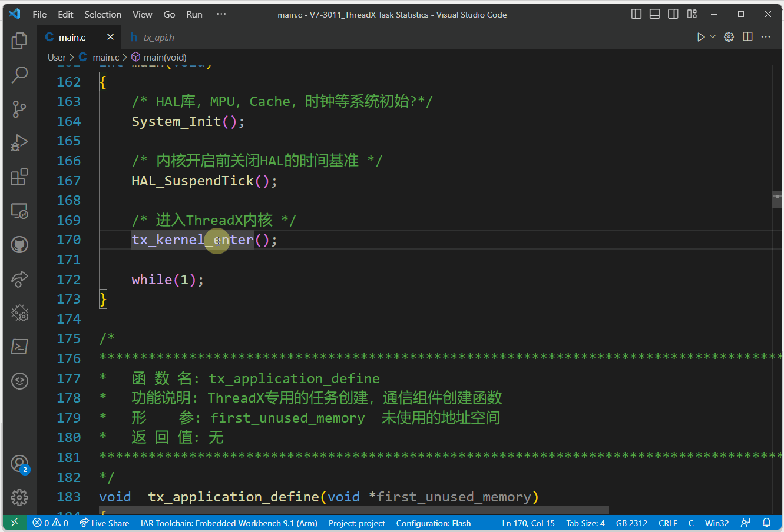Open the Go menu
This screenshot has height=532, width=784.
[x=169, y=14]
